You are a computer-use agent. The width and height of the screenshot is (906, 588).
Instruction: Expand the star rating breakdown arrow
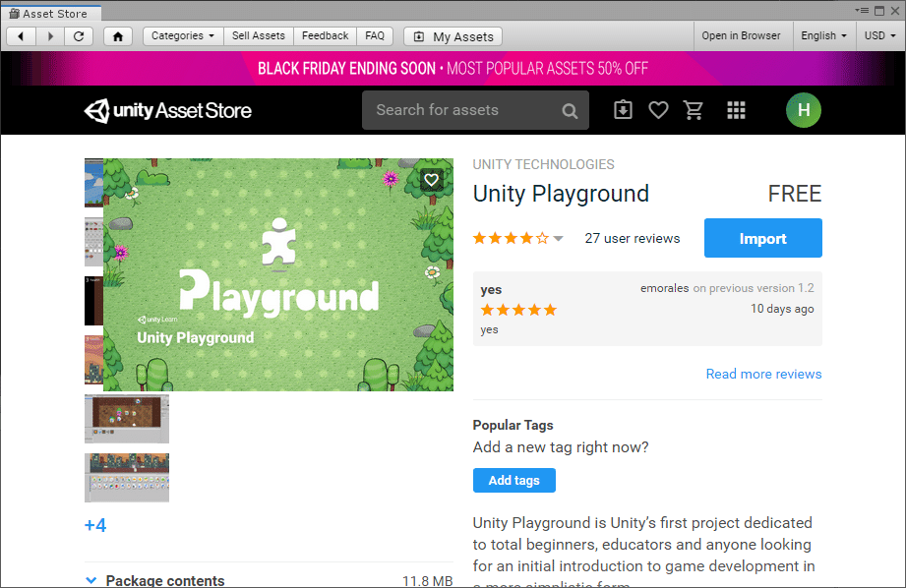558,239
